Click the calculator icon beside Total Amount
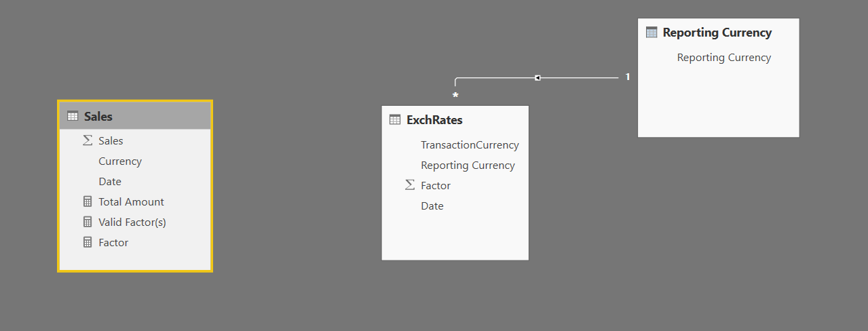The height and width of the screenshot is (331, 868). pyautogui.click(x=87, y=201)
